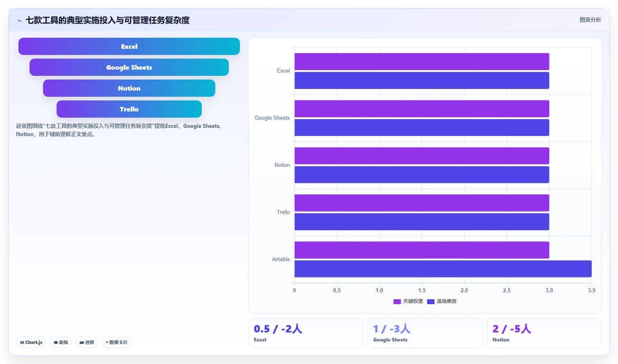618x364 pixels.
Task: Select the Google Sheets funnel bar
Action: pos(129,67)
